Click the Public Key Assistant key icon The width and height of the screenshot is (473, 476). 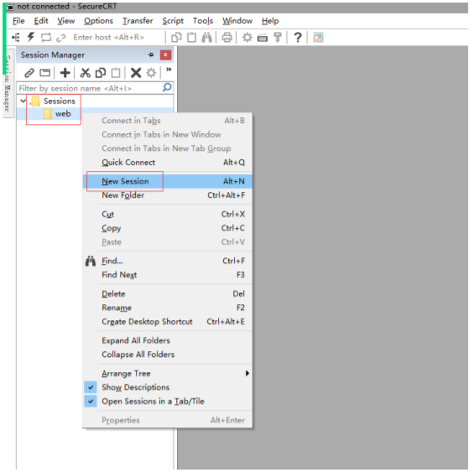[278, 38]
